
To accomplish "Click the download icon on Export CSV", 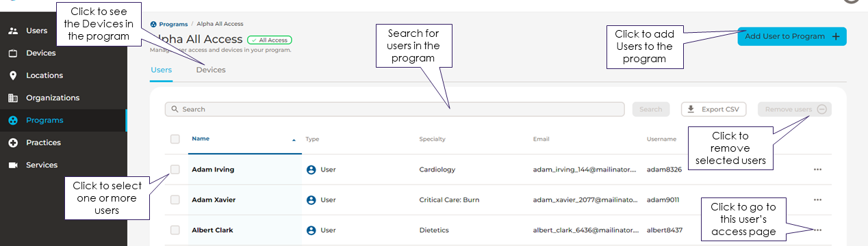I will [691, 109].
